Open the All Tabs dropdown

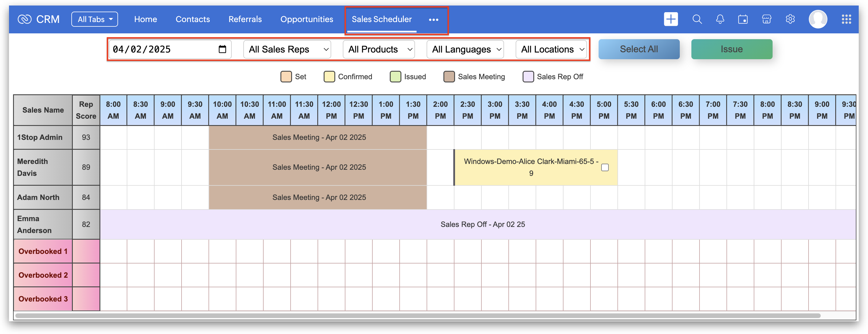[x=95, y=19]
